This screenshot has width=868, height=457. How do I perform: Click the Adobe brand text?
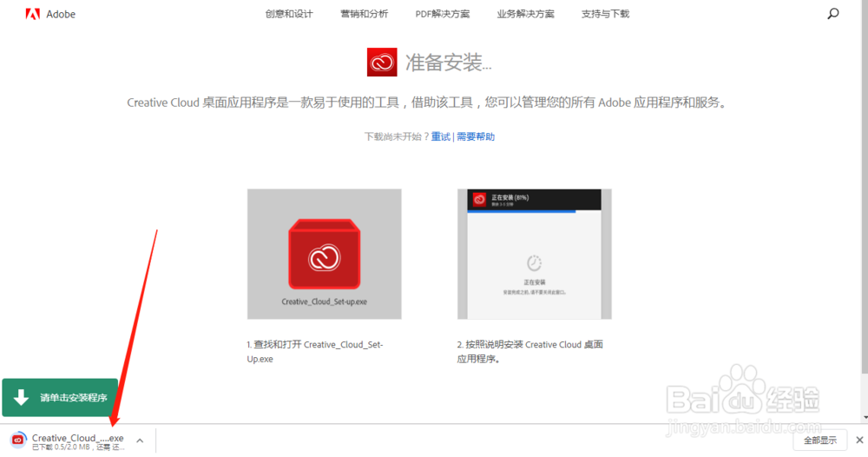pyautogui.click(x=61, y=15)
